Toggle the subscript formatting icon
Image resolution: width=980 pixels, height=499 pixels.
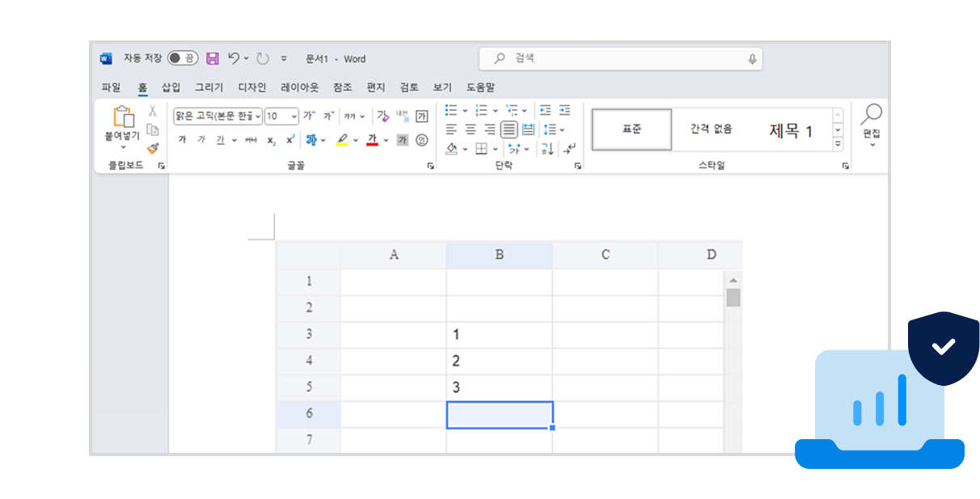(271, 139)
